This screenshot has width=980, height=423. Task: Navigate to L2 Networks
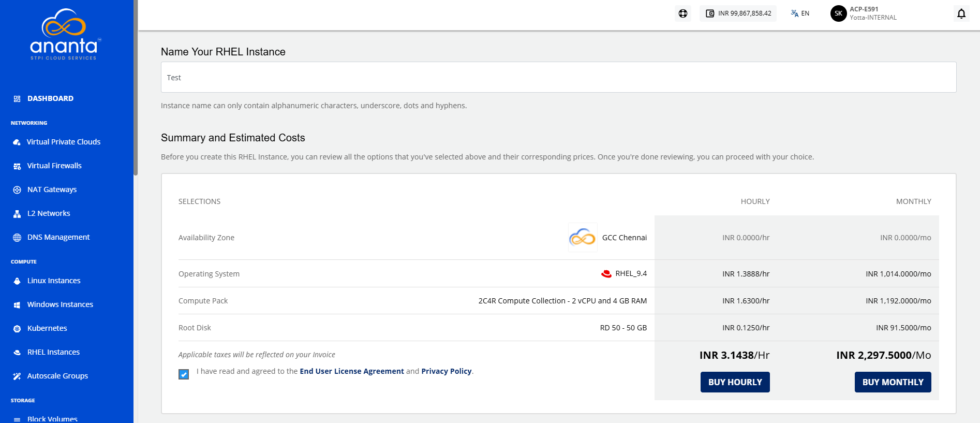point(49,213)
